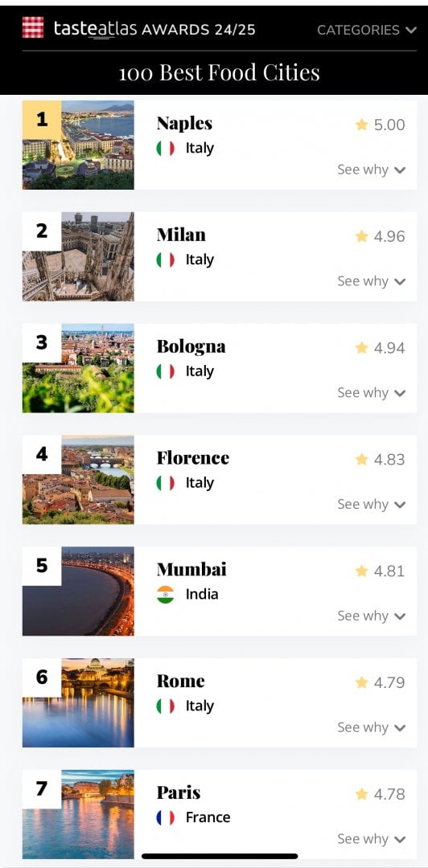This screenshot has width=428, height=868.
Task: Show why Mumbai is ranked
Action: pyautogui.click(x=372, y=616)
